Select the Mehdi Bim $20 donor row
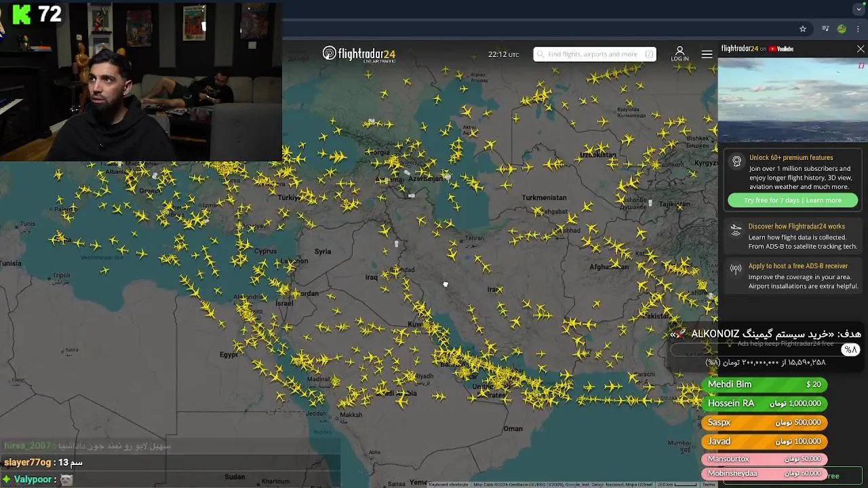Viewport: 868px width, 488px height. point(764,384)
